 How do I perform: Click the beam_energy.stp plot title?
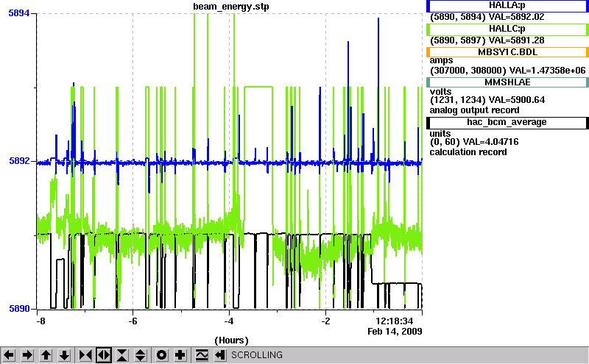pyautogui.click(x=231, y=7)
